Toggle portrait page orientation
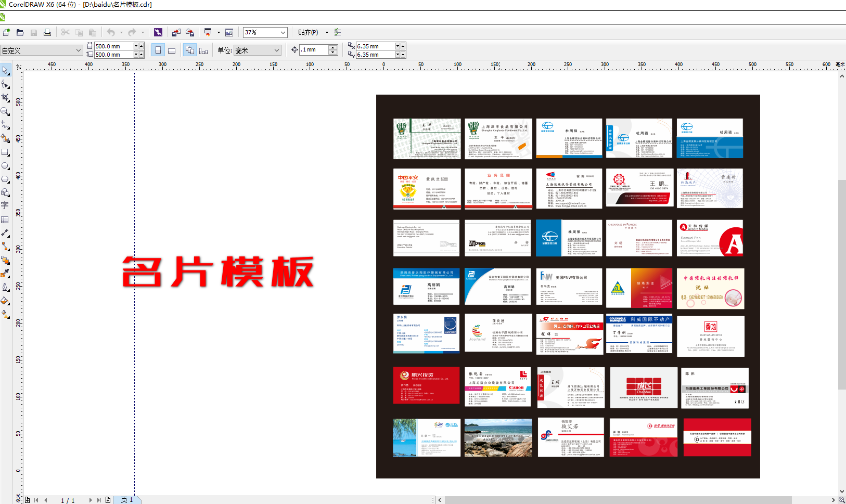Image resolution: width=846 pixels, height=504 pixels. [x=158, y=50]
